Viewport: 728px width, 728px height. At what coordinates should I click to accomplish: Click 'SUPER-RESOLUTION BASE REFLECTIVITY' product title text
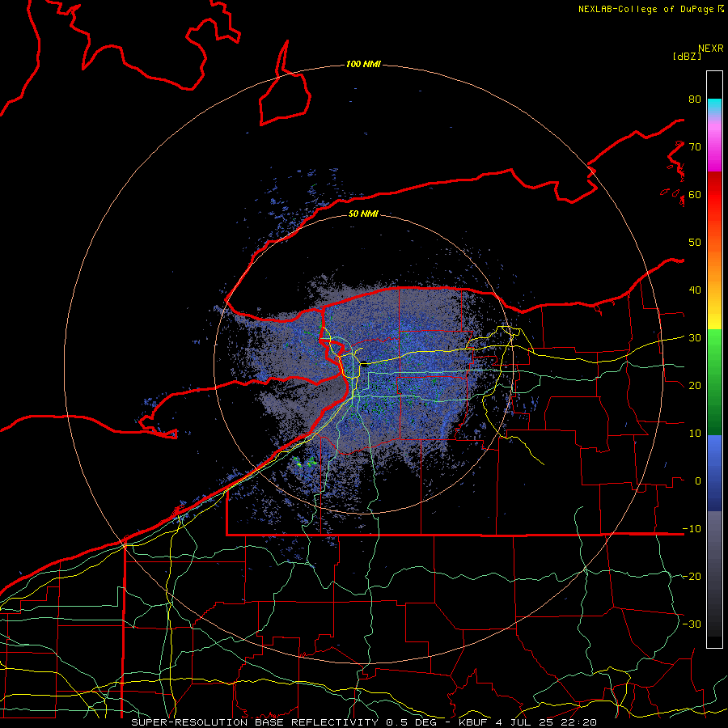(255, 722)
